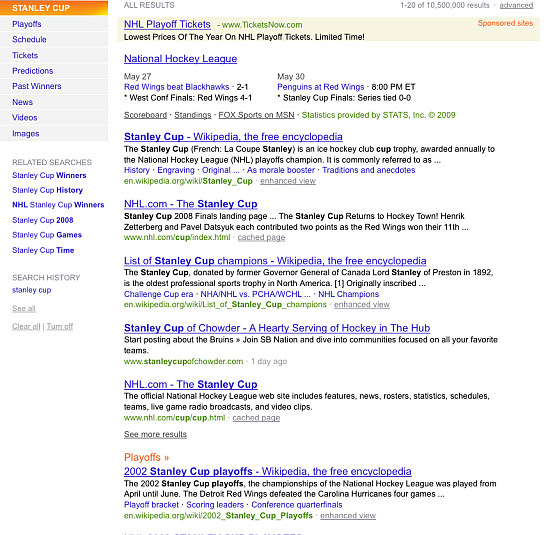Open National Hockey League heading link
550x535 pixels.
coord(181,59)
